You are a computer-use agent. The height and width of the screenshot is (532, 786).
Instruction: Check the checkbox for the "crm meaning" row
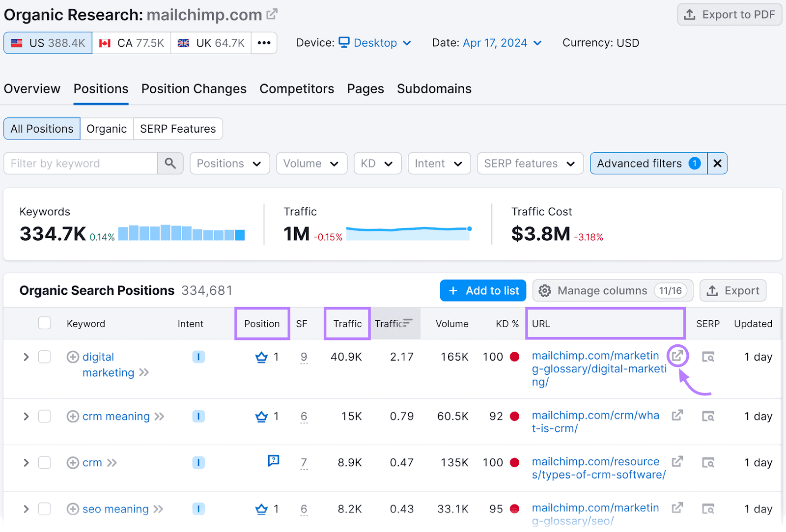coord(44,416)
